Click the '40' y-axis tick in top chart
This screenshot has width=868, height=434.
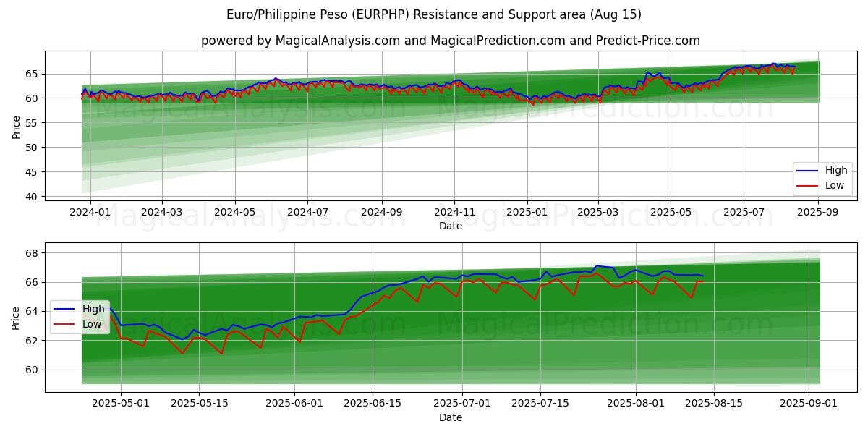pyautogui.click(x=33, y=197)
